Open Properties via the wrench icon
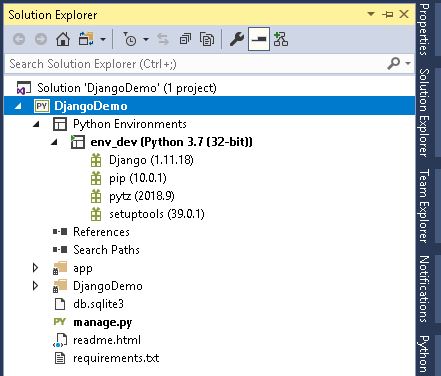 237,39
